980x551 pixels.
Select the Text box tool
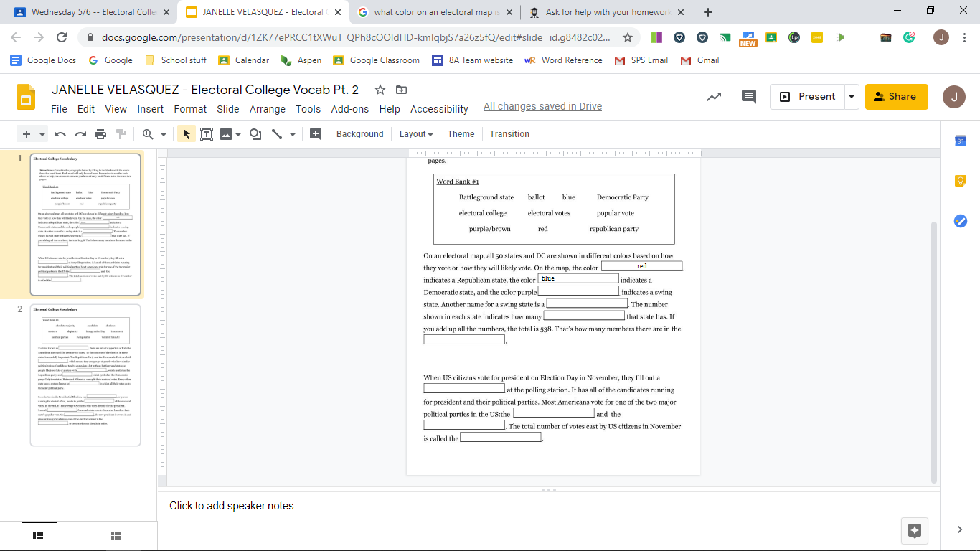[x=207, y=134]
